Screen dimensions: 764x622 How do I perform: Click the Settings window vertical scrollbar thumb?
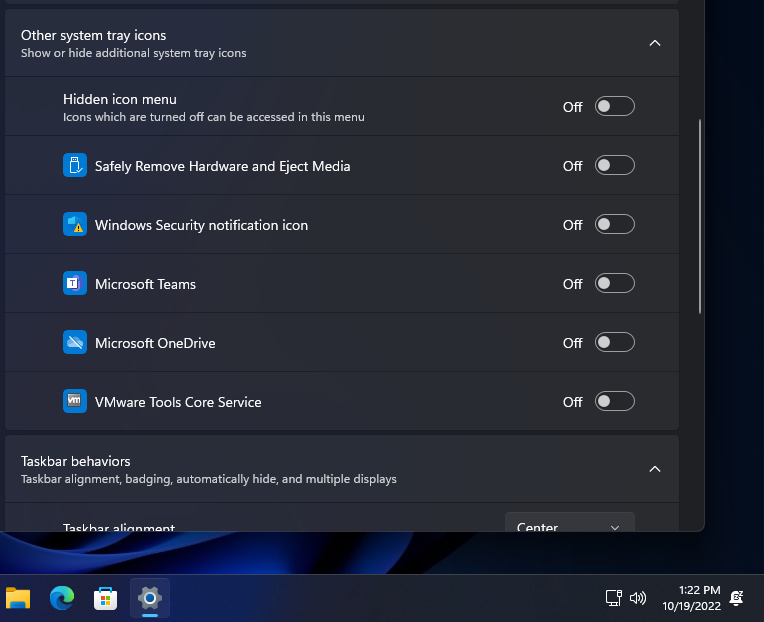[x=700, y=216]
